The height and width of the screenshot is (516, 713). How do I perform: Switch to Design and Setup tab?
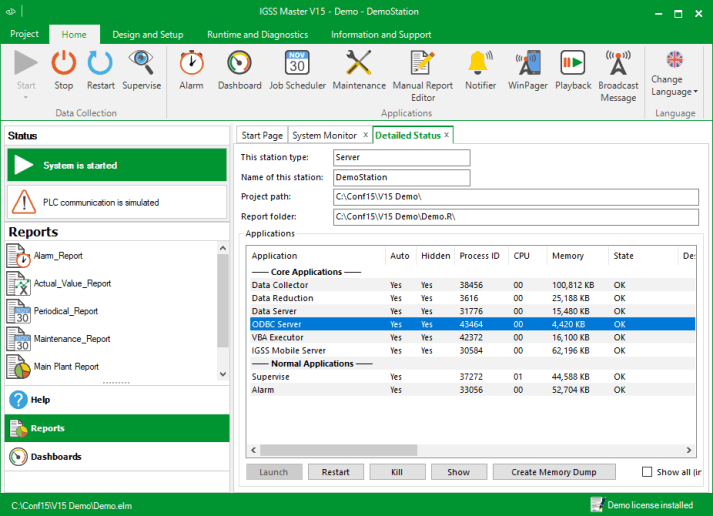[x=147, y=34]
